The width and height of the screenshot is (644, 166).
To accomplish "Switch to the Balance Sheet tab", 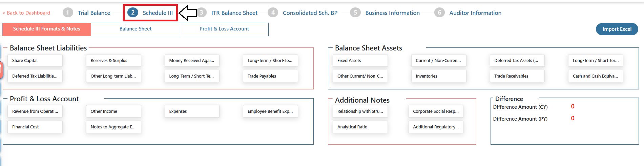I will point(136,29).
